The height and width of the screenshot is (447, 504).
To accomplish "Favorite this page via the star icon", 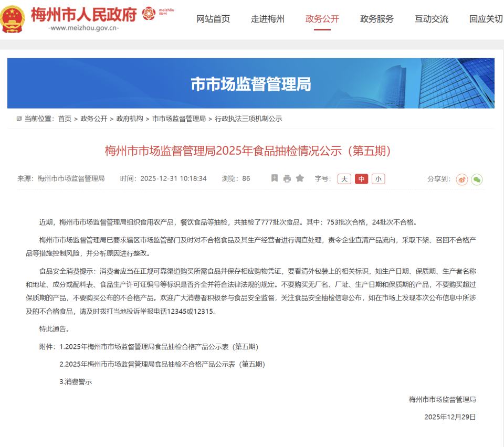I will [299, 178].
